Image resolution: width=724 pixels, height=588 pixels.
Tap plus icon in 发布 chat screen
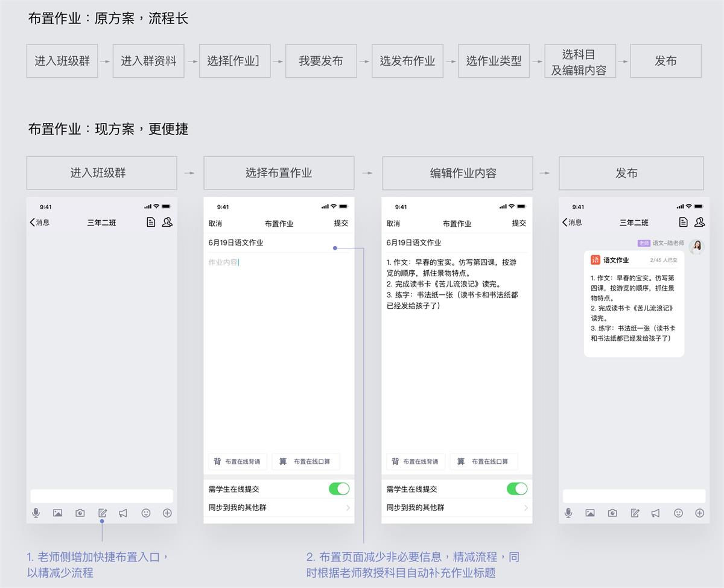(x=699, y=513)
